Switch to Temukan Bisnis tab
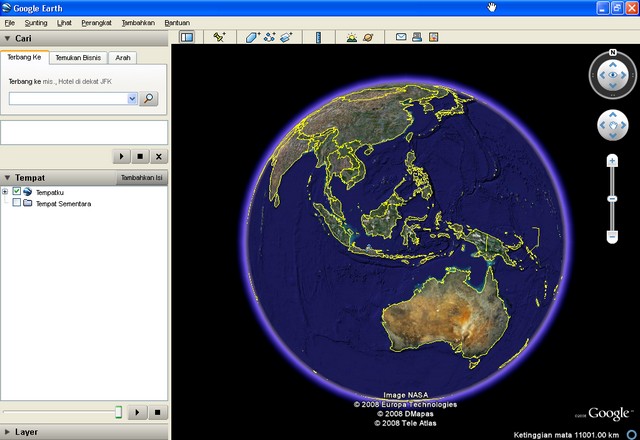The image size is (640, 440). 78,58
